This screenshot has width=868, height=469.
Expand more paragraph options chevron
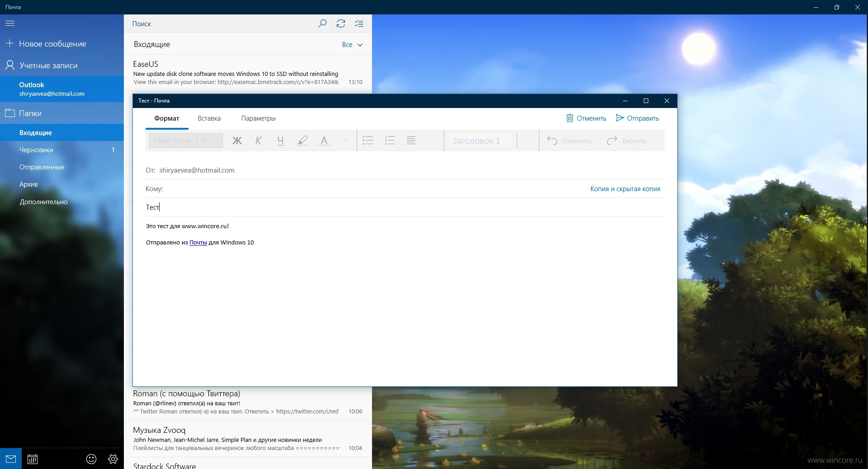coord(433,141)
